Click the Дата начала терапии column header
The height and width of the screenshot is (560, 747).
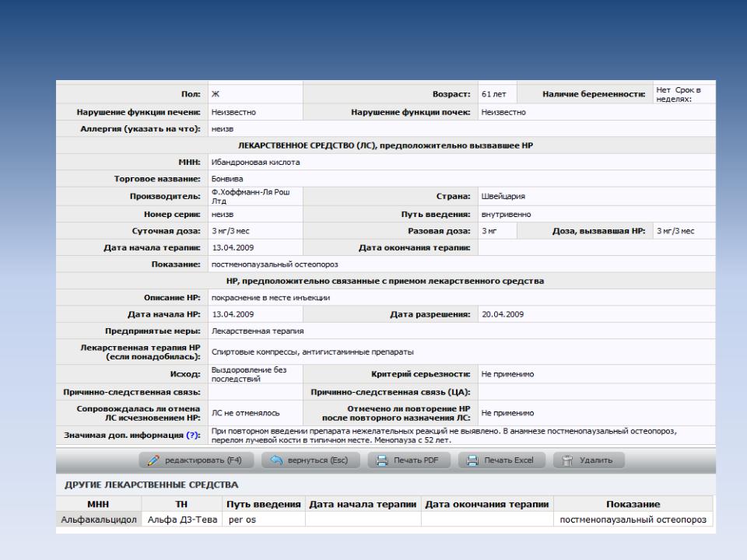(363, 505)
